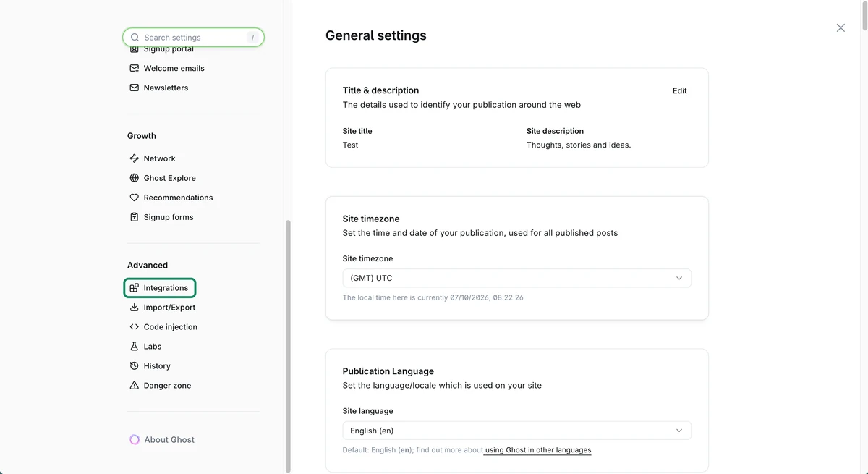
Task: Click the 'Test' site title value
Action: click(350, 145)
